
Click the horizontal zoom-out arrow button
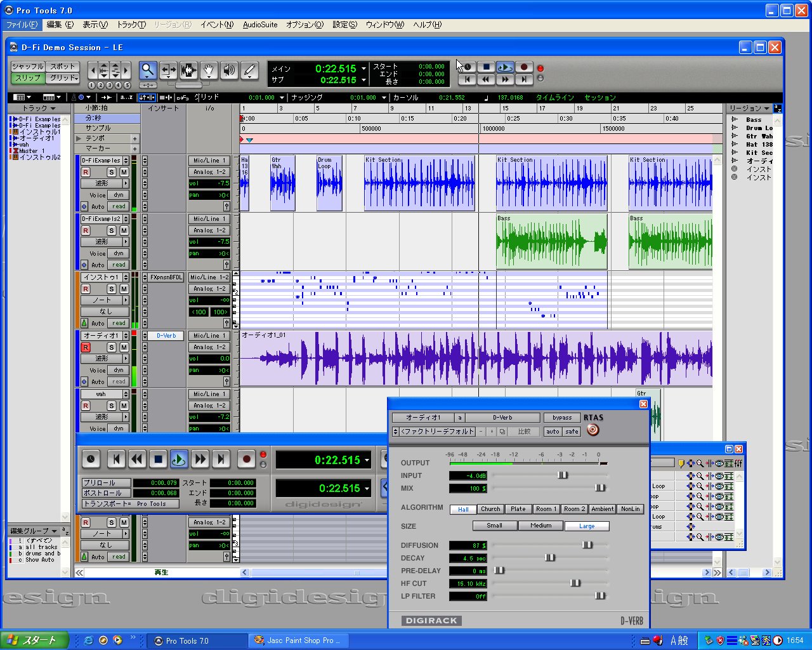[x=93, y=70]
